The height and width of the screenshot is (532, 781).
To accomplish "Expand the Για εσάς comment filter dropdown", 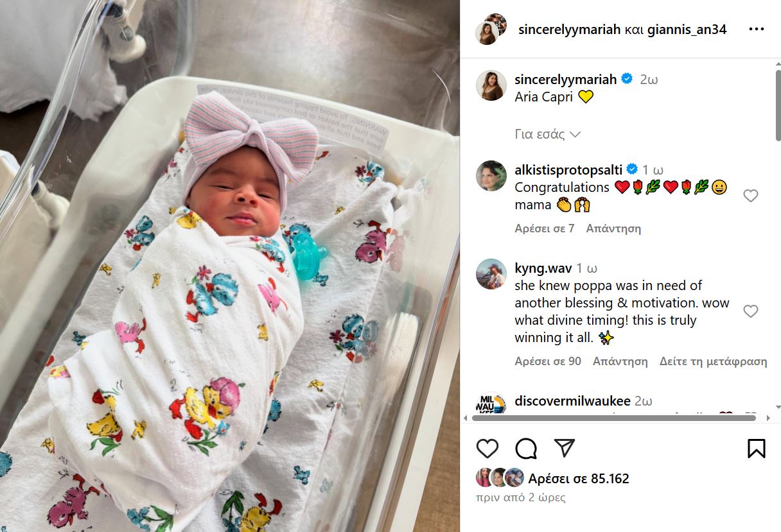I will point(547,134).
